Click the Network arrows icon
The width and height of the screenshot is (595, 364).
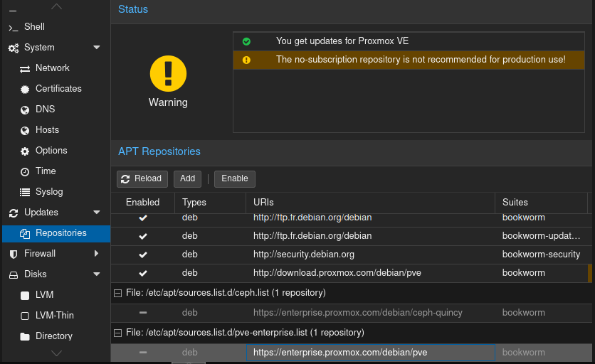click(25, 69)
